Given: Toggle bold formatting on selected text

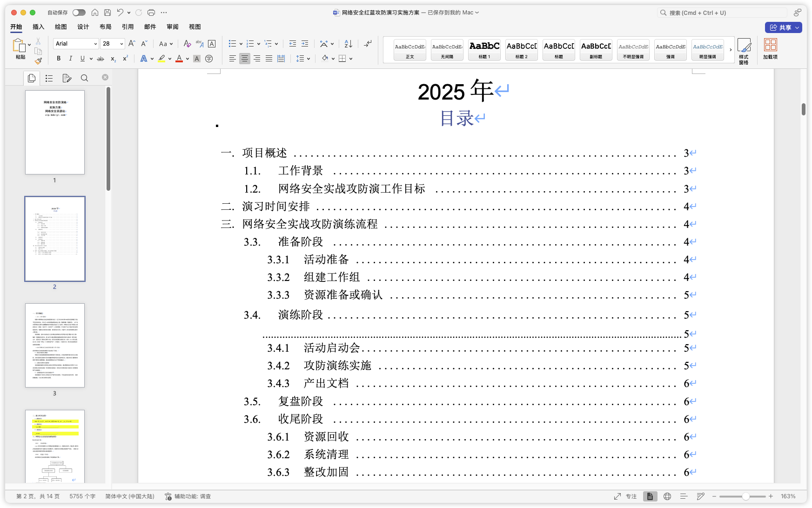Looking at the screenshot, I should [58, 59].
